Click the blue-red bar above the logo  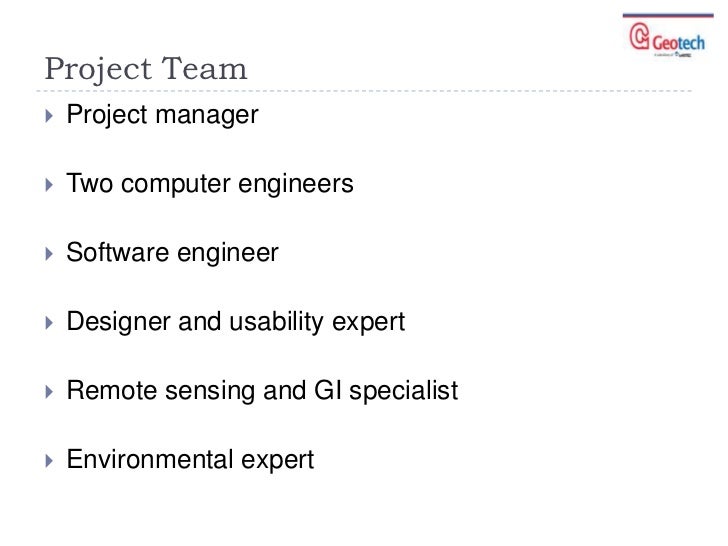668,16
